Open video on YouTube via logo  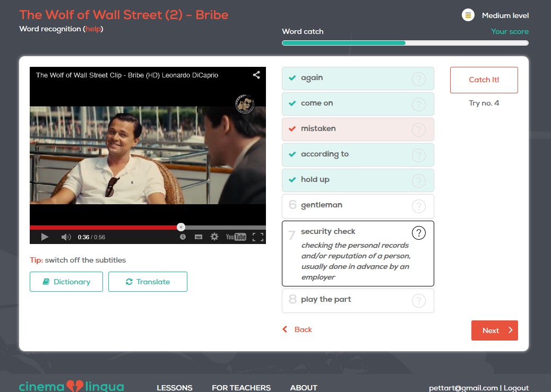pyautogui.click(x=236, y=237)
